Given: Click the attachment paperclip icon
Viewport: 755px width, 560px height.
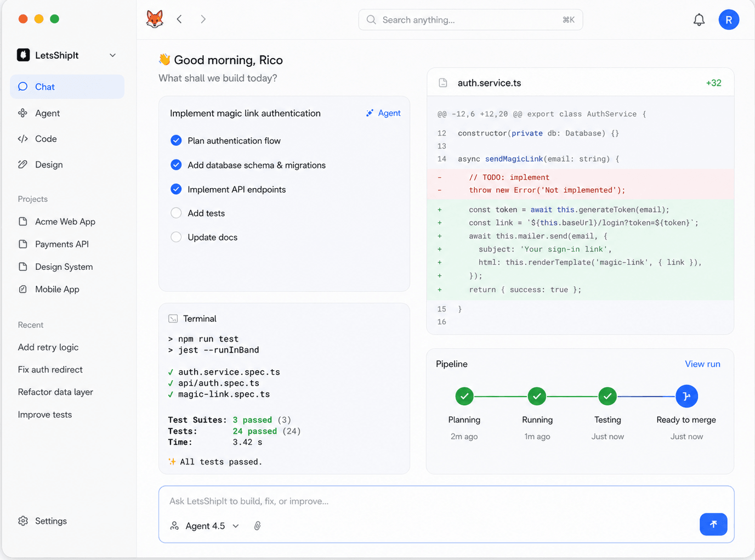Looking at the screenshot, I should 257,525.
